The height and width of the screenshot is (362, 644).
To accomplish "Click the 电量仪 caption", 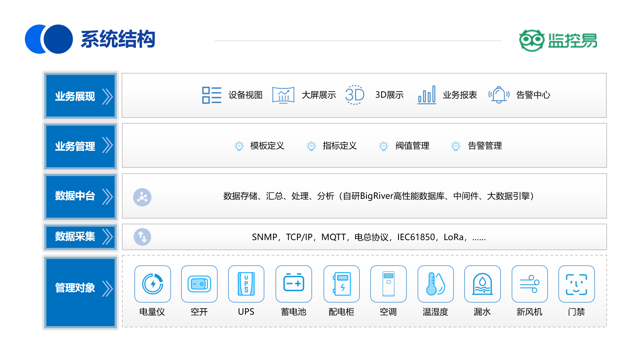I will pos(152,312).
